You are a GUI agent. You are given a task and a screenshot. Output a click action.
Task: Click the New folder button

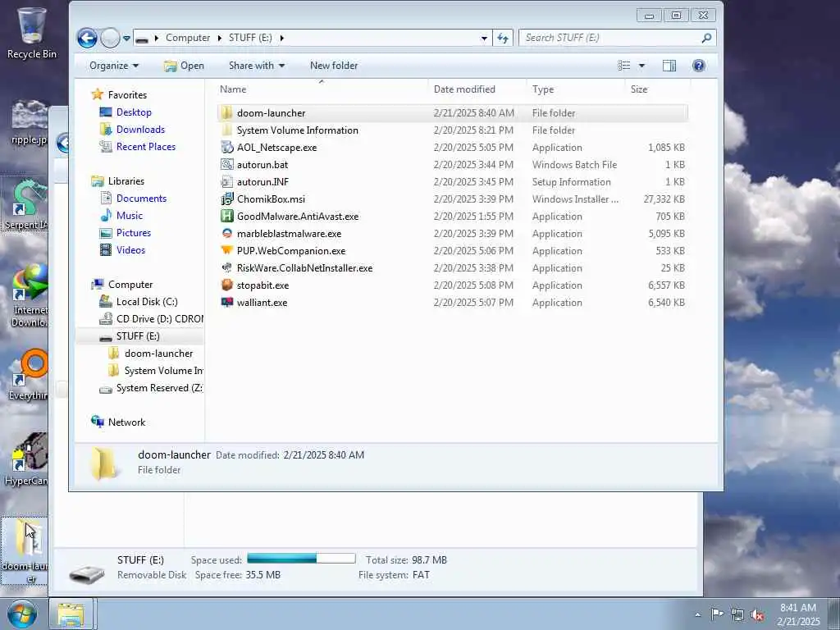[334, 66]
